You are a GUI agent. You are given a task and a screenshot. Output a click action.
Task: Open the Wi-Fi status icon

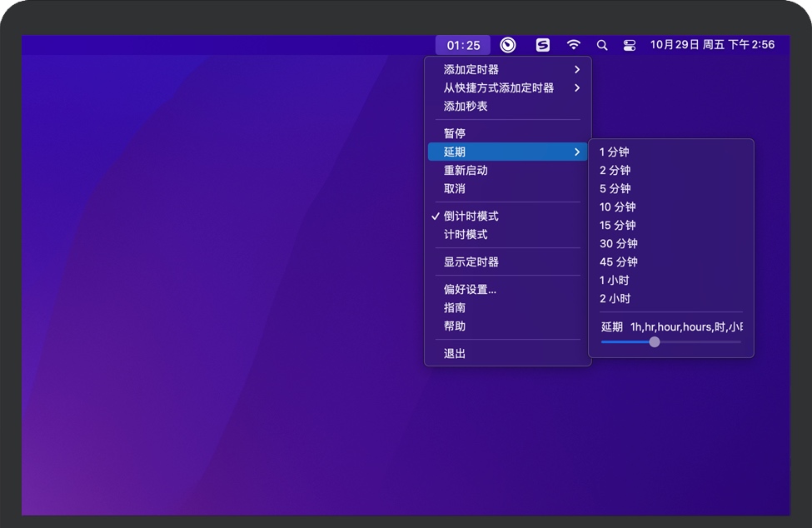pyautogui.click(x=574, y=45)
